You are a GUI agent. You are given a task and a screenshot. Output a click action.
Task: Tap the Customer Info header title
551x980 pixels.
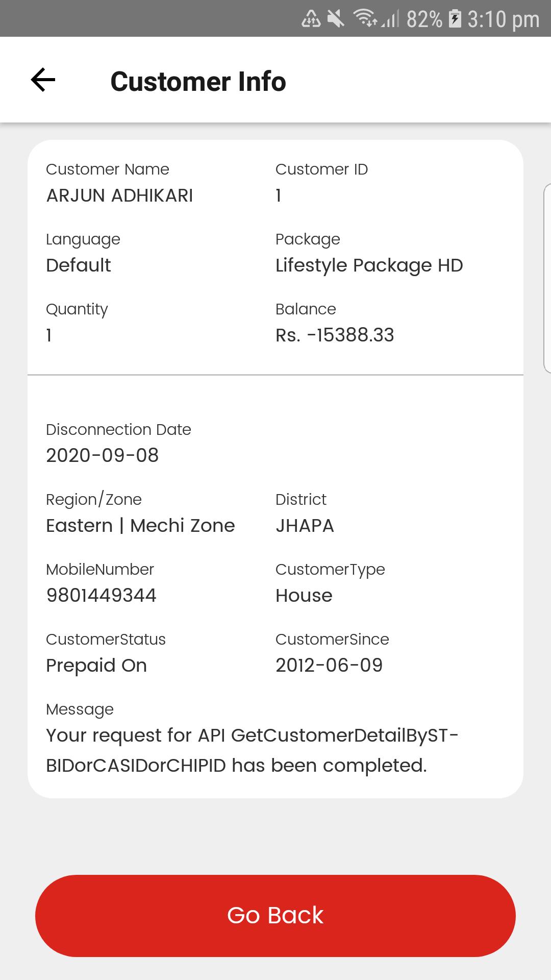[198, 82]
